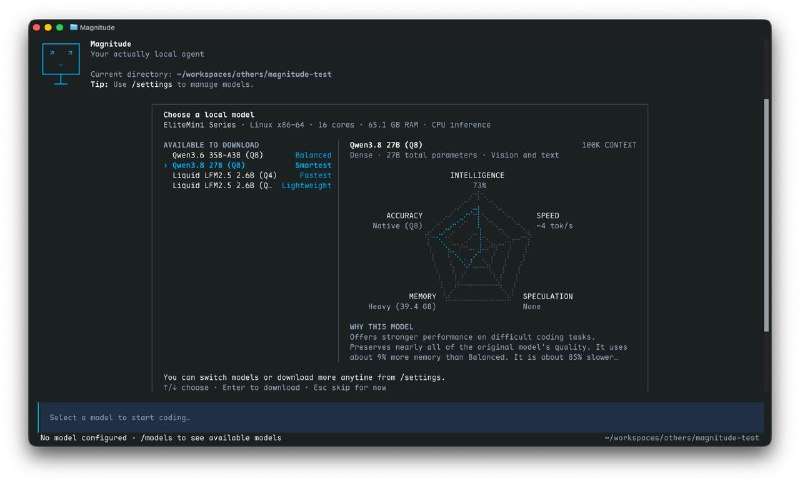
Task: Click the Qwen3.8 27B (Q8) detail heading
Action: [x=386, y=145]
